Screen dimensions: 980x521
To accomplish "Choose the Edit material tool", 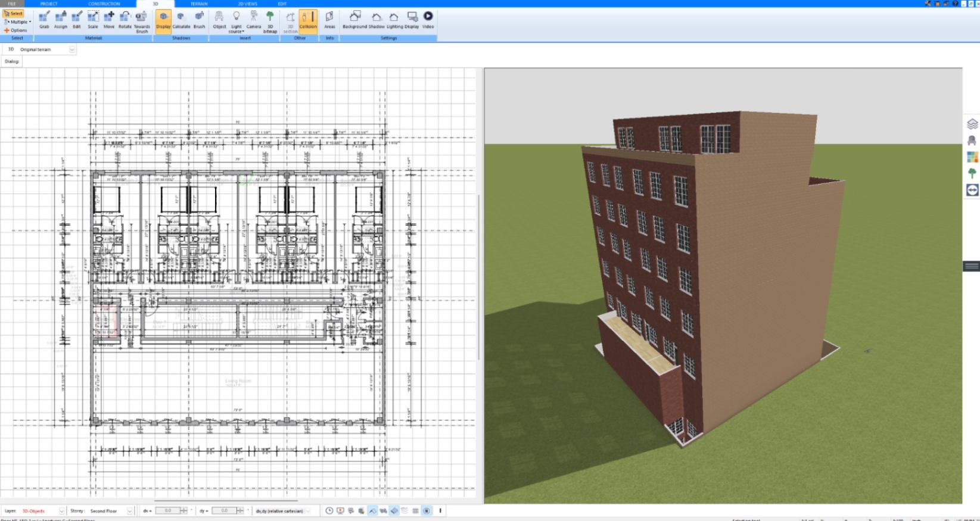I will point(77,20).
